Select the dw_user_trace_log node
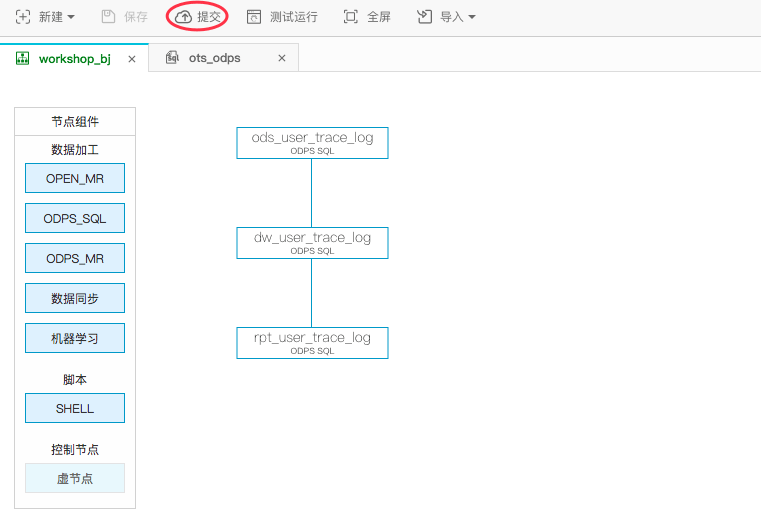The image size is (761, 513). [312, 243]
